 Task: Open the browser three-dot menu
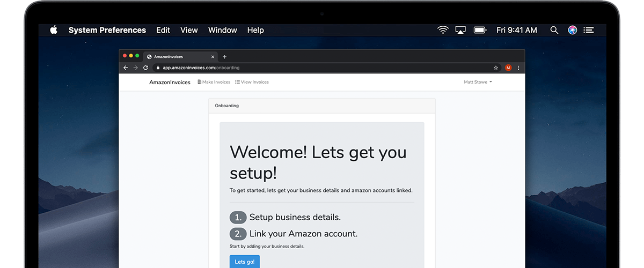point(518,68)
